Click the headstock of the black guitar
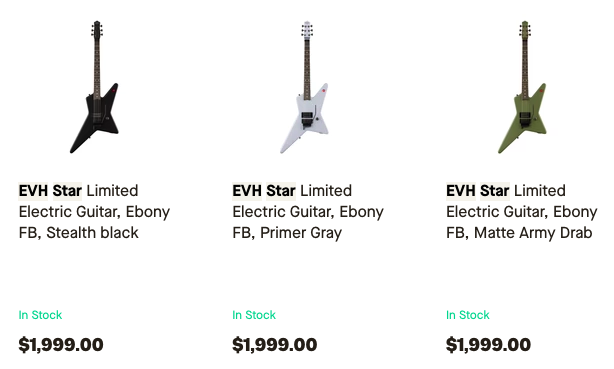The image size is (614, 369). 97,30
